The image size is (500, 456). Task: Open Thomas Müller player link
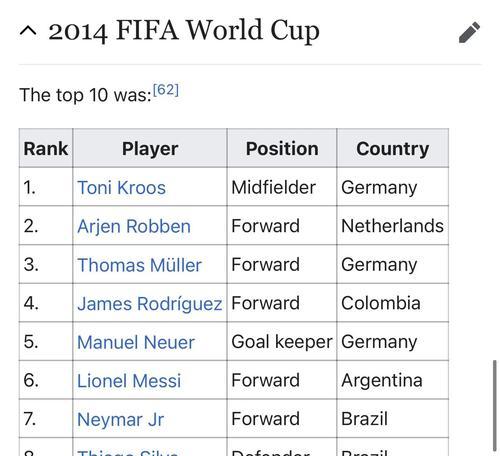139,265
